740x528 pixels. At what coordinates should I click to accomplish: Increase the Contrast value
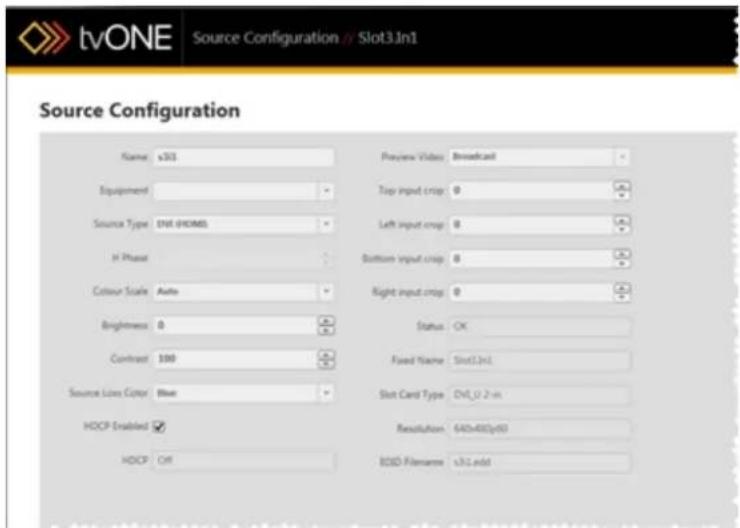[326, 355]
